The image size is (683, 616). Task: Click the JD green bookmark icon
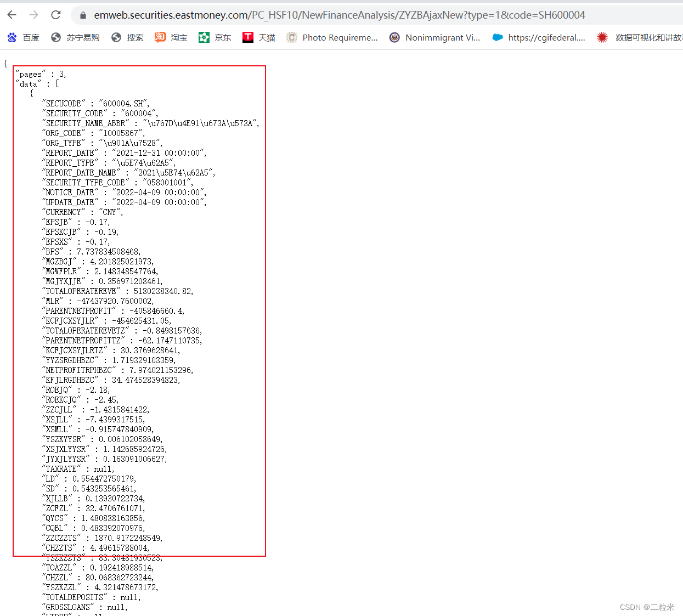coord(204,37)
